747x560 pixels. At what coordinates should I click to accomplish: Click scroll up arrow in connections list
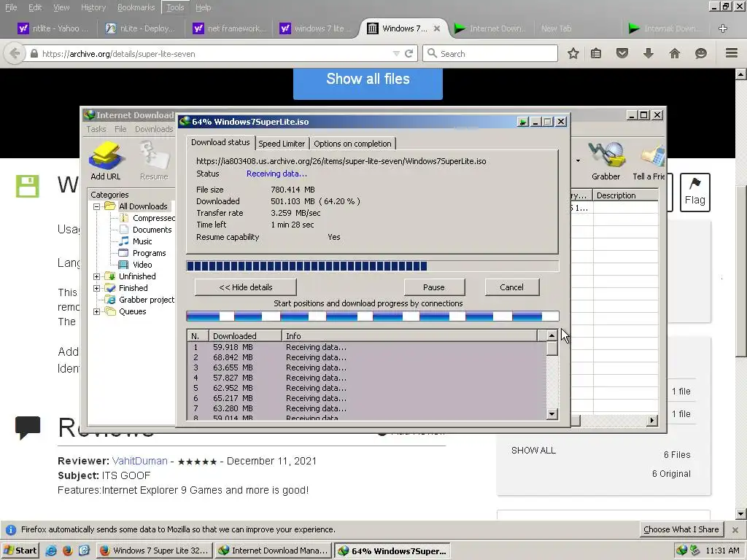click(x=551, y=335)
